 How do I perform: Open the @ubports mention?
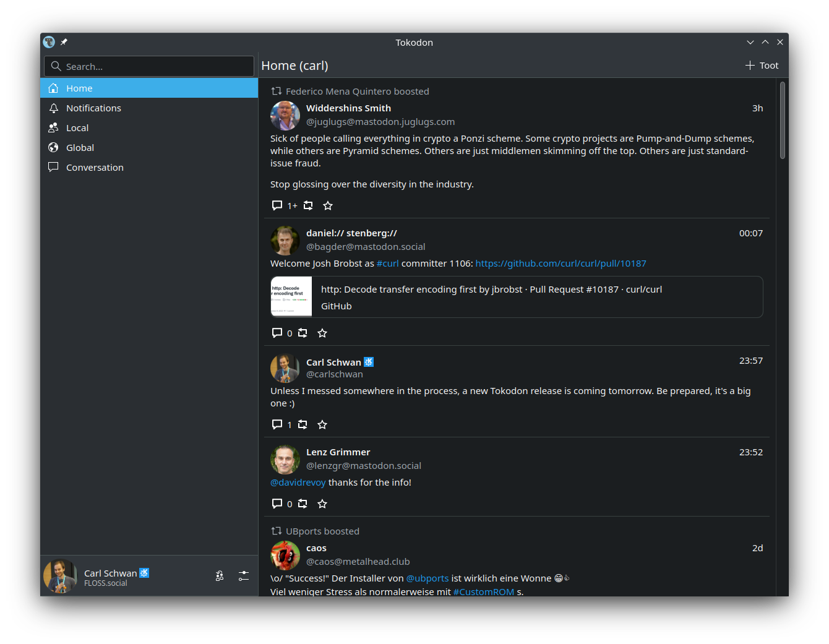(x=427, y=578)
